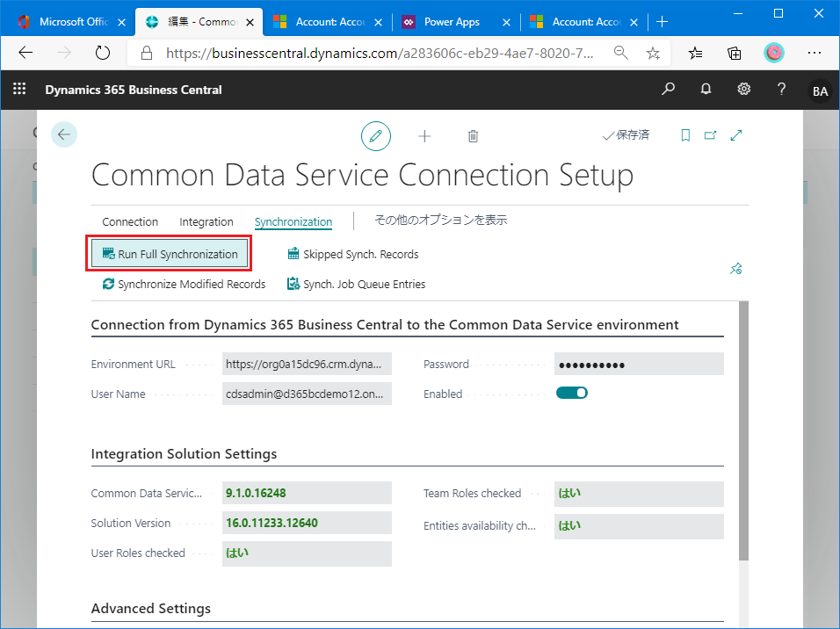Open a new browser tab
Screen dimensions: 840x629
tap(663, 21)
